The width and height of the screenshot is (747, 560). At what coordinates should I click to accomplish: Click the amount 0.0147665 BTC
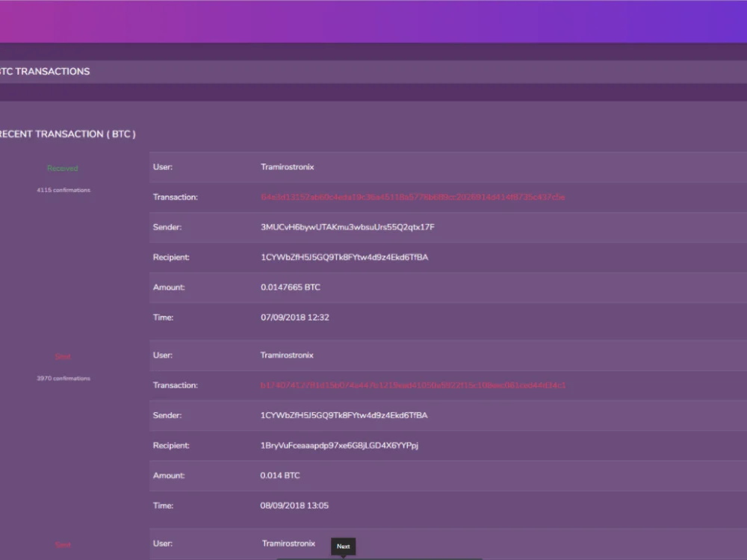point(291,287)
